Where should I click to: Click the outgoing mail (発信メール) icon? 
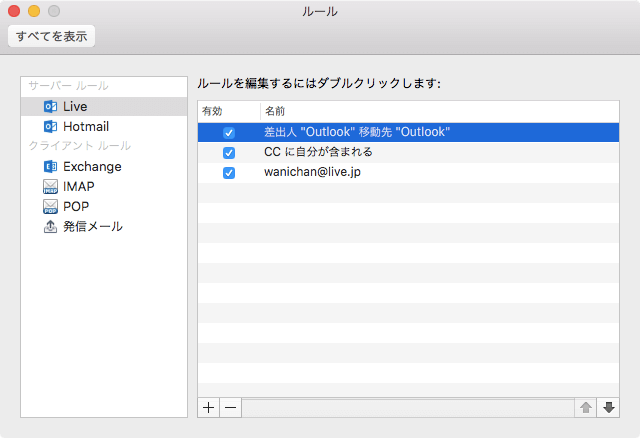(x=51, y=227)
